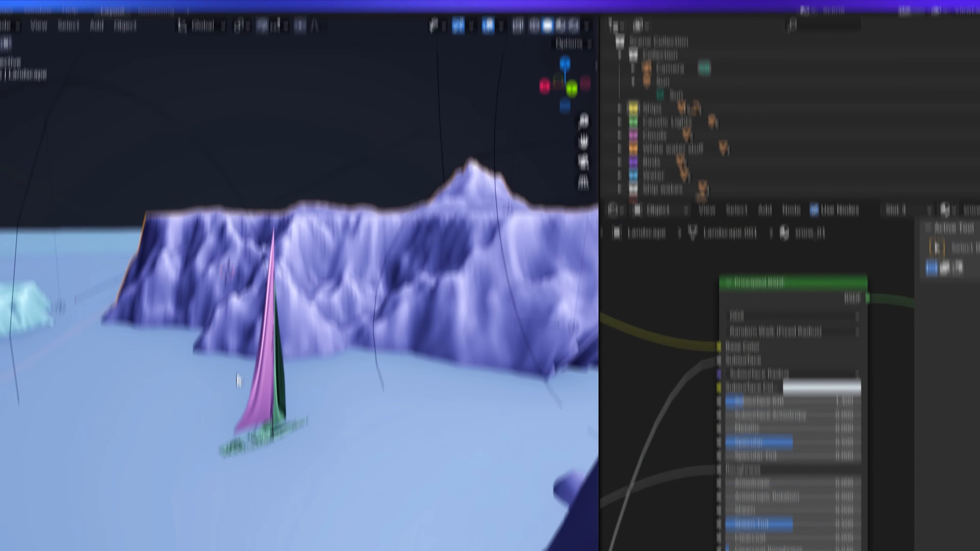980x551 pixels.
Task: Click the red X axis gizmo ball
Action: coord(544,86)
